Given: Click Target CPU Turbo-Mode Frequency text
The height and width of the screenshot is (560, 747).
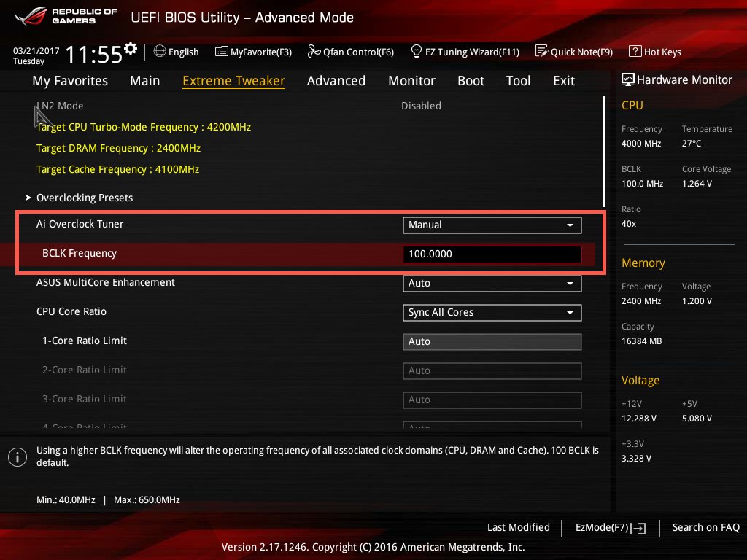Looking at the screenshot, I should point(144,127).
